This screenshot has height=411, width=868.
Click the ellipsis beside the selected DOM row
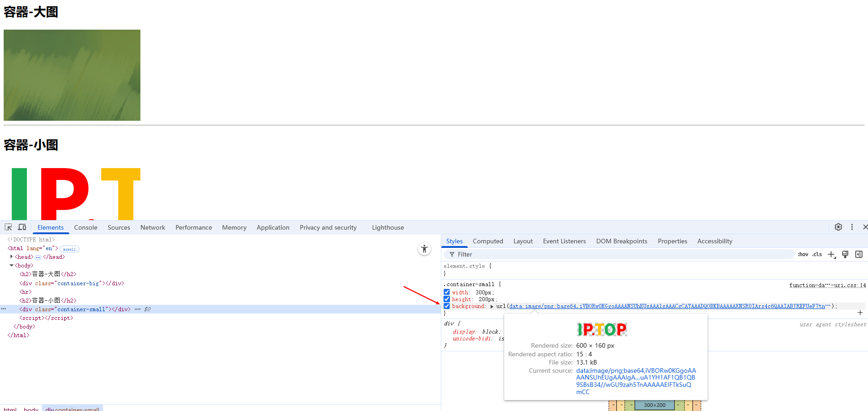tap(4, 309)
